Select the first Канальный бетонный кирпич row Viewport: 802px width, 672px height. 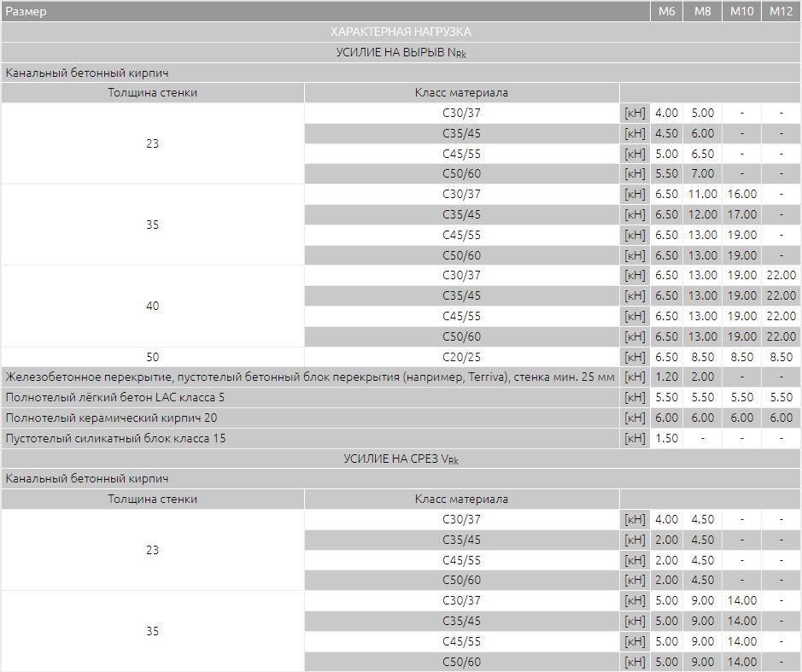point(401,73)
